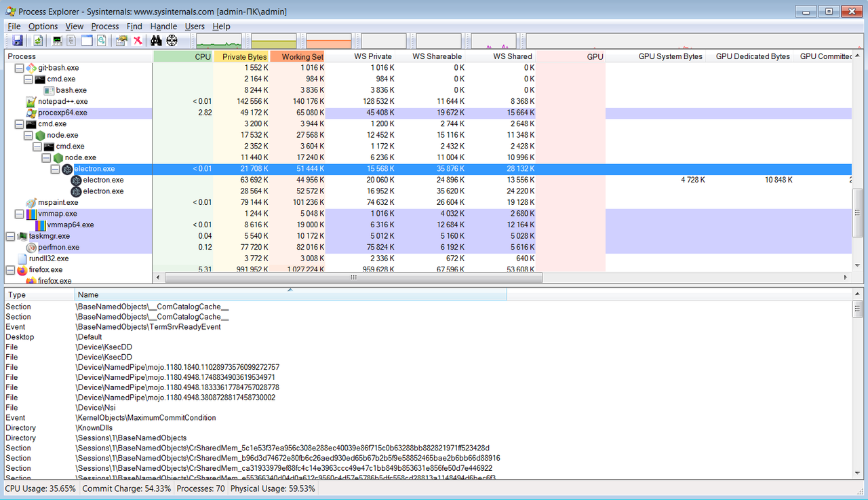Click the red X Kill Process icon
This screenshot has width=868, height=500.
coord(138,40)
